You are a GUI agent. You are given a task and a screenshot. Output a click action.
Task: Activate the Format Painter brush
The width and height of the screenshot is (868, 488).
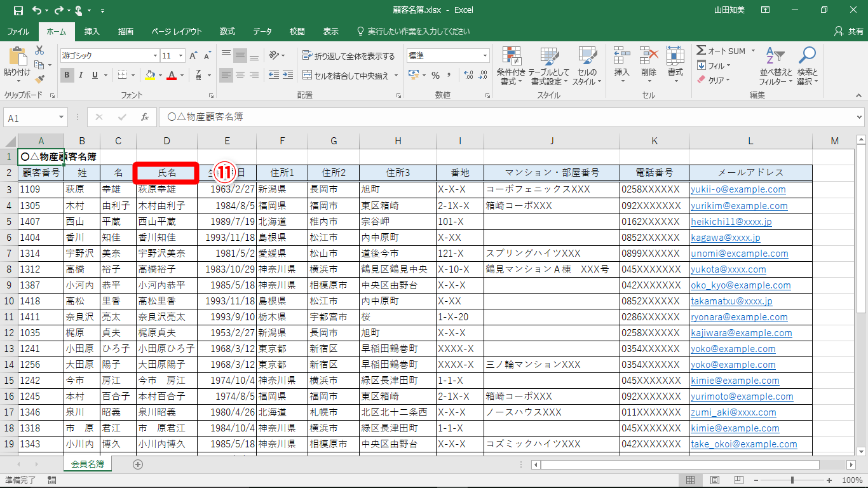pyautogui.click(x=39, y=79)
